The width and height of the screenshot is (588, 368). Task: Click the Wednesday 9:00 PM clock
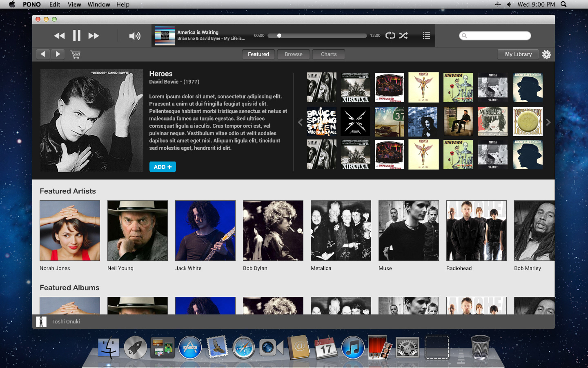coord(536,4)
